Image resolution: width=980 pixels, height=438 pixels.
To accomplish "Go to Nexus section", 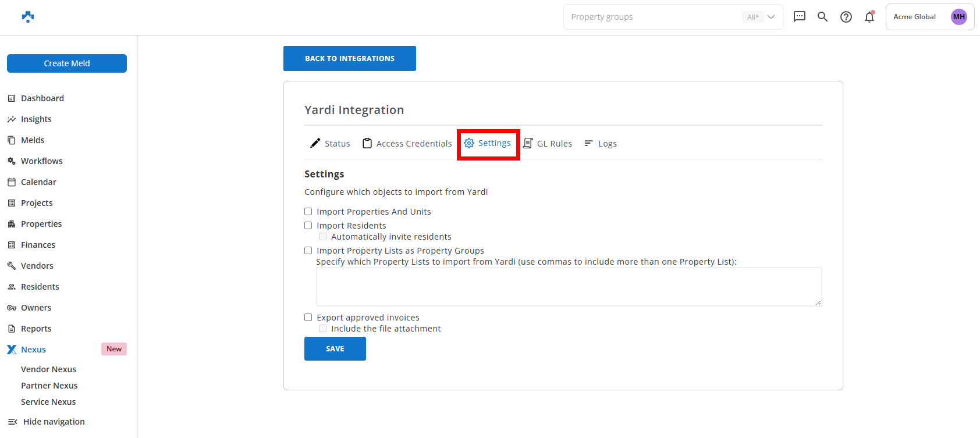I will click(33, 350).
